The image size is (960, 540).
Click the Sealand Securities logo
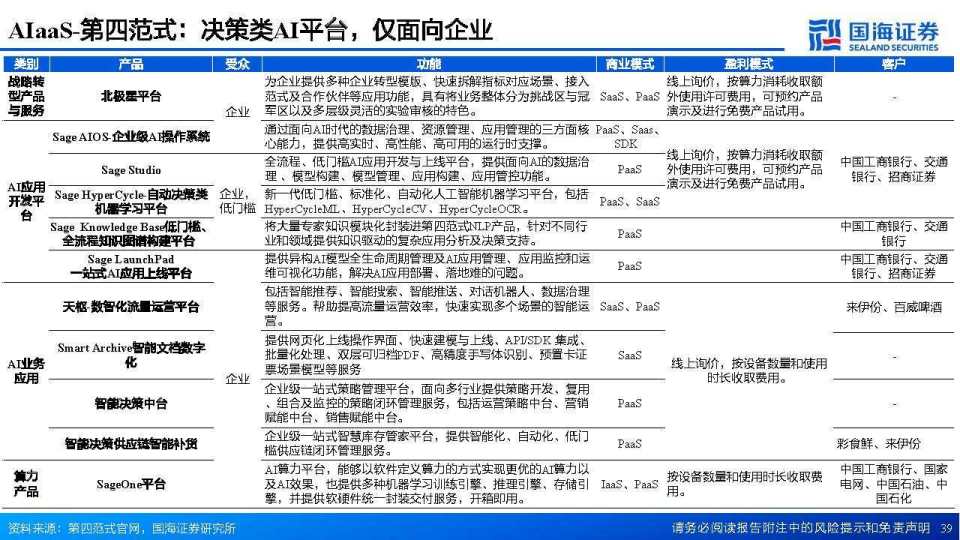872,35
